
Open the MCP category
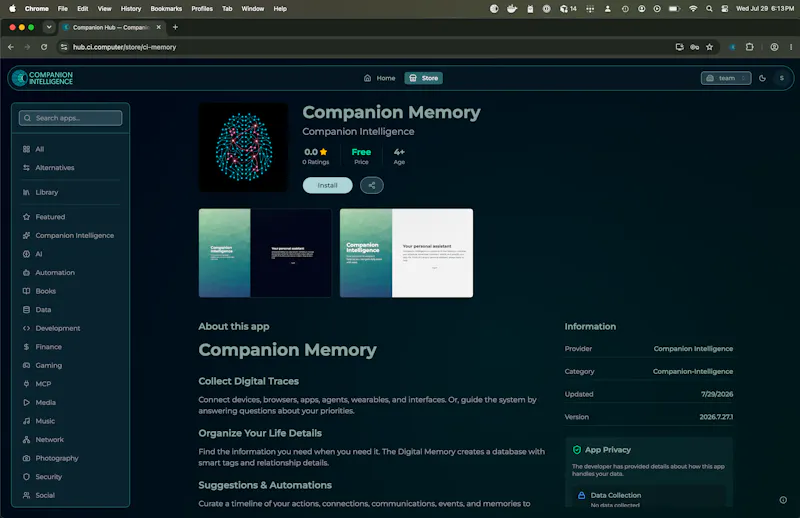(70, 384)
